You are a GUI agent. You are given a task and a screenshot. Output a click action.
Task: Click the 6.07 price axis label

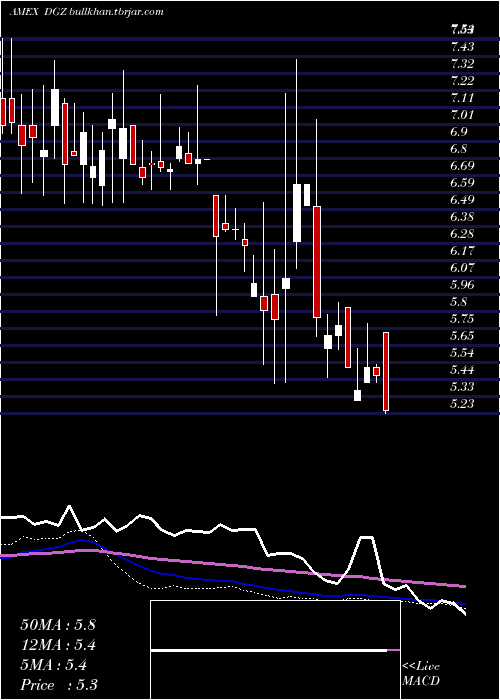coord(462,268)
